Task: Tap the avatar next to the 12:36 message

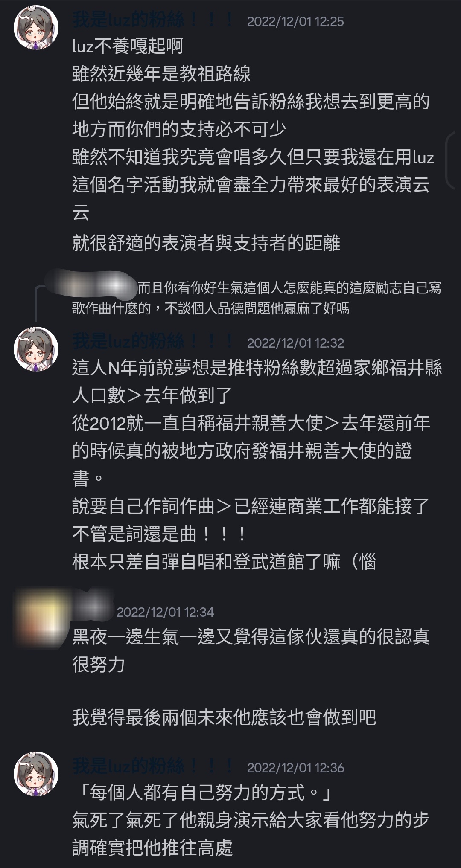Action: (x=36, y=774)
